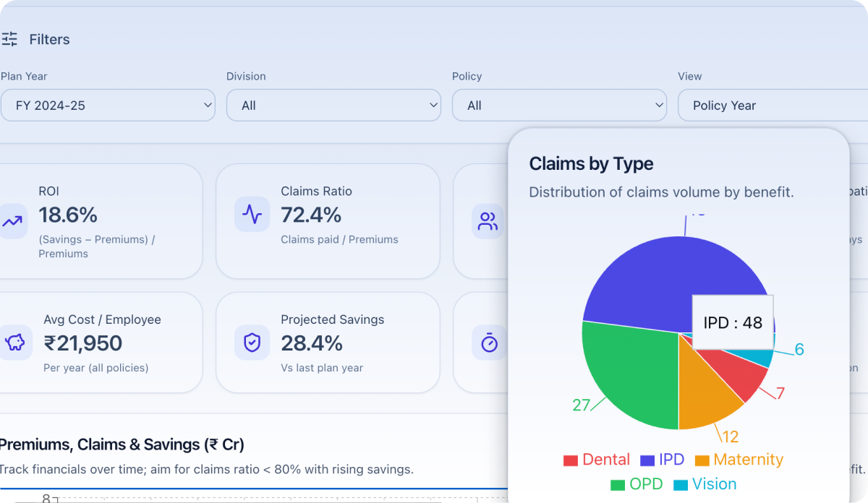Click the Claims Ratio pulse icon
Screen dimensions: 868x503
252,215
